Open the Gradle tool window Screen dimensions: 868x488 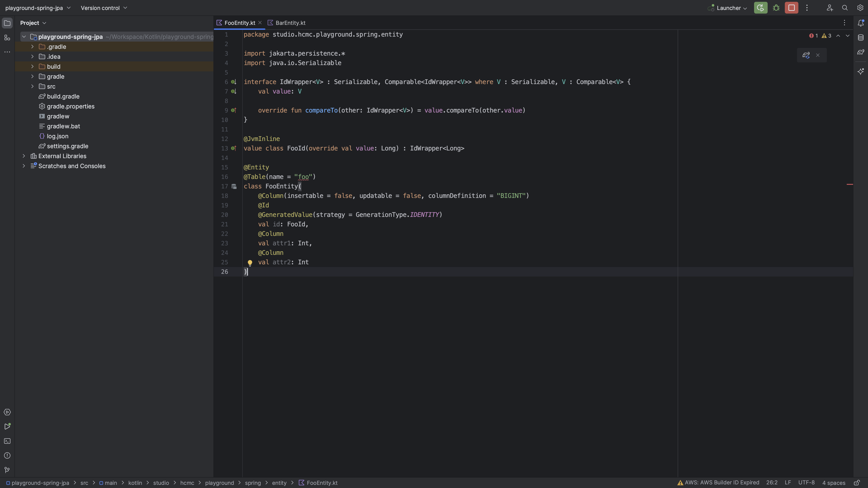[861, 52]
